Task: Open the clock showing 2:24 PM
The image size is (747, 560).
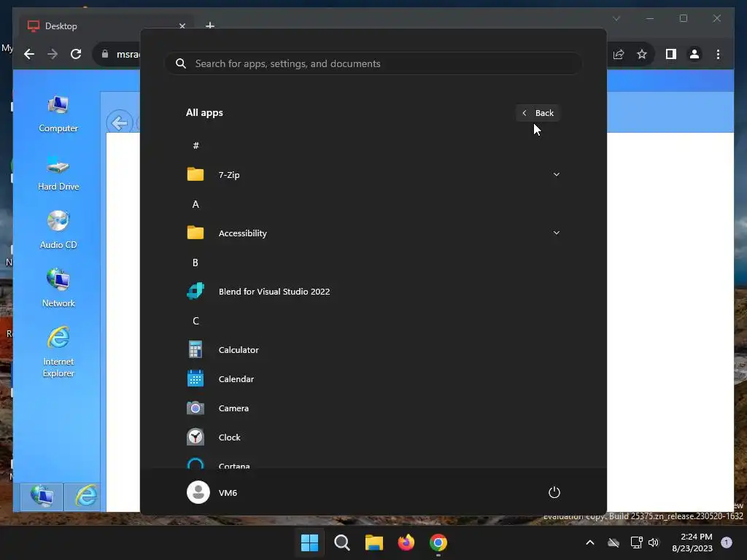Action: point(692,542)
